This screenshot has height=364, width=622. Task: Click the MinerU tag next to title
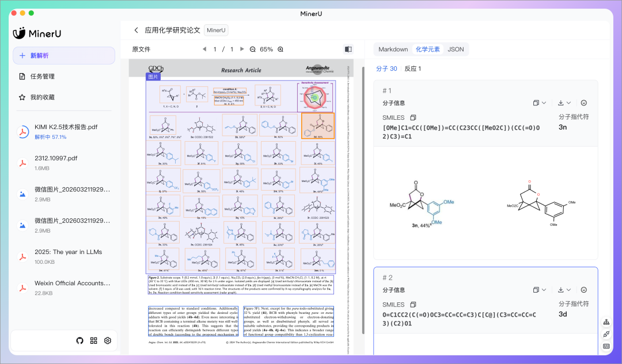pyautogui.click(x=216, y=30)
